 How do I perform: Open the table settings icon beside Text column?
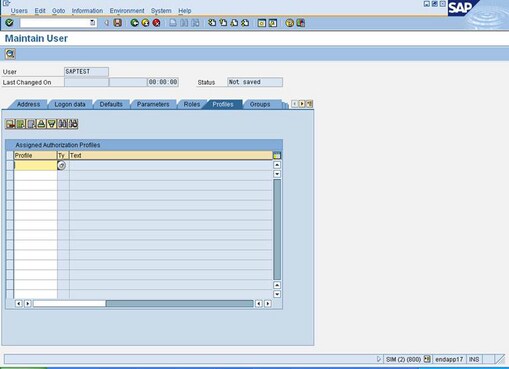click(277, 155)
